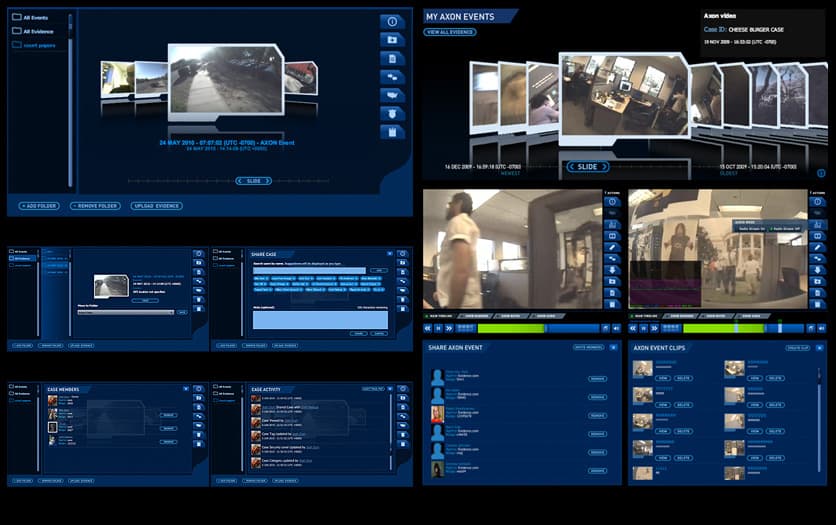Click green progress bar of left video
This screenshot has width=836, height=525.
pyautogui.click(x=511, y=329)
